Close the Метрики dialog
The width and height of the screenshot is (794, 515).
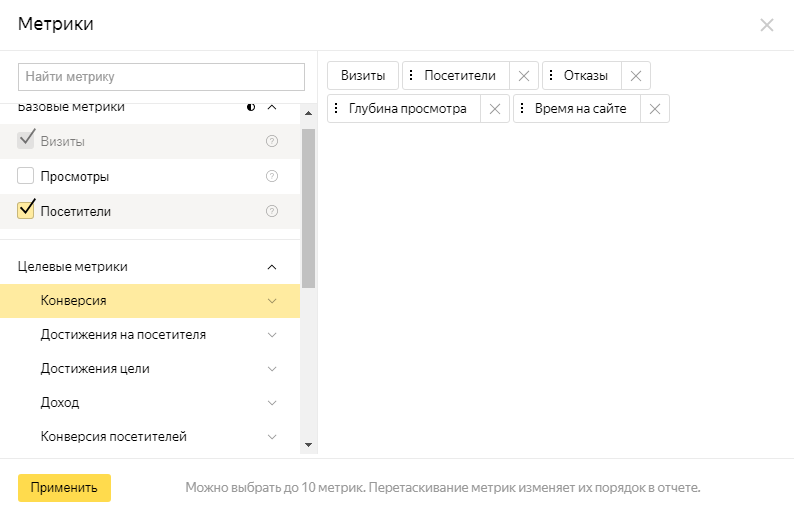tap(767, 25)
